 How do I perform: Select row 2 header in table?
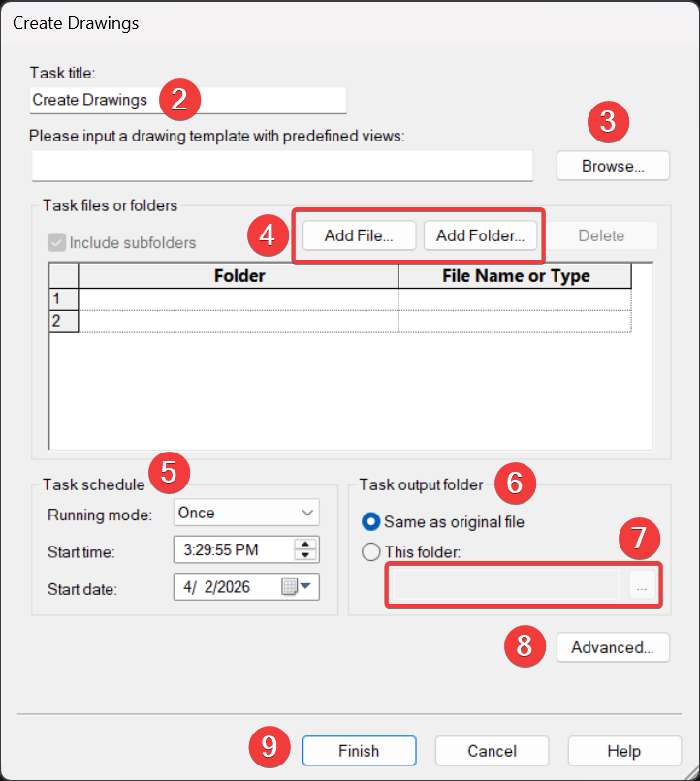pyautogui.click(x=64, y=321)
